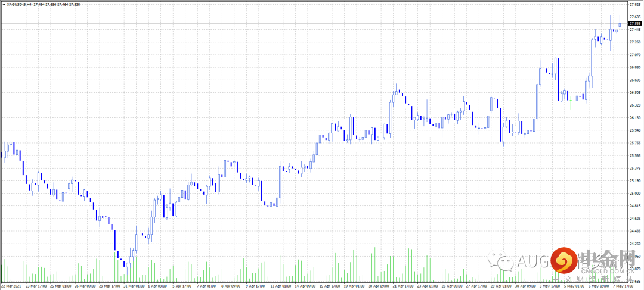This screenshot has width=644, height=290.
Task: Click the 1 Apr 09:00 time label
Action: click(157, 286)
